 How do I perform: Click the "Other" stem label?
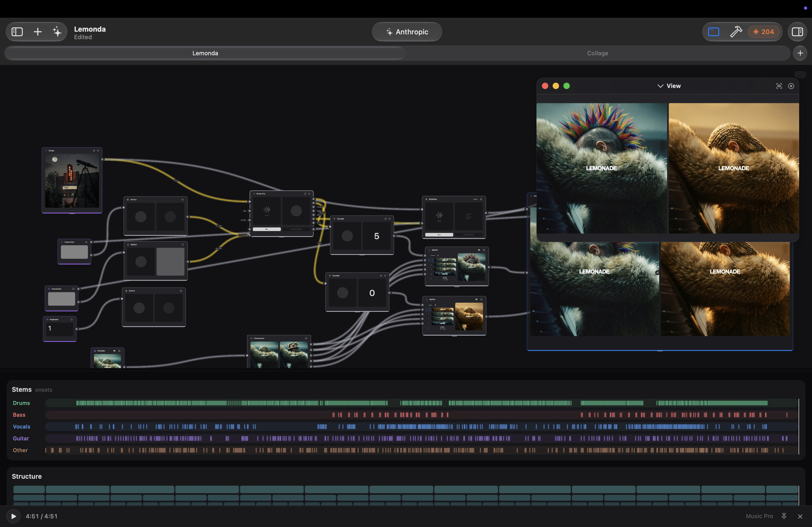coord(20,450)
